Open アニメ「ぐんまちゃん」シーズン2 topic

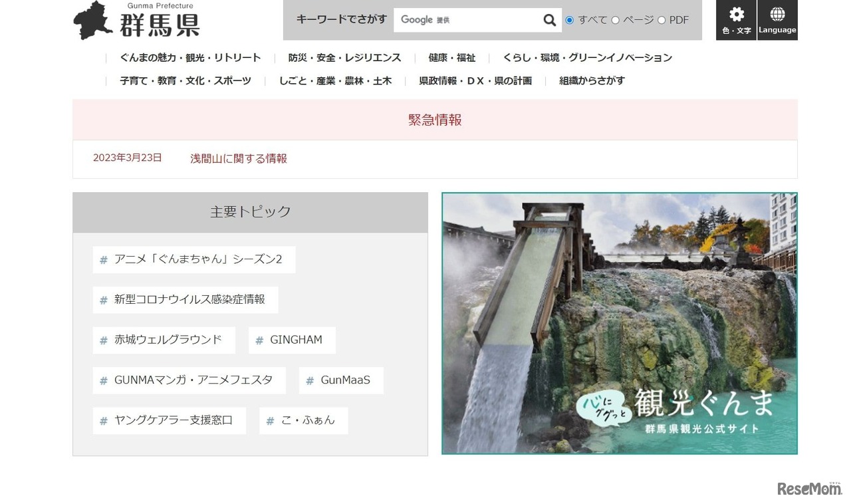pyautogui.click(x=194, y=259)
